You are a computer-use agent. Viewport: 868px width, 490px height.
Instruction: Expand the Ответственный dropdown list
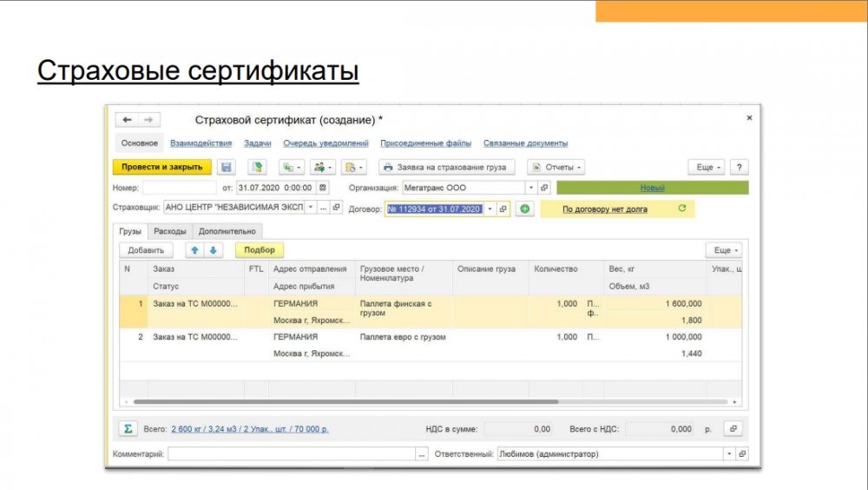[x=728, y=454]
